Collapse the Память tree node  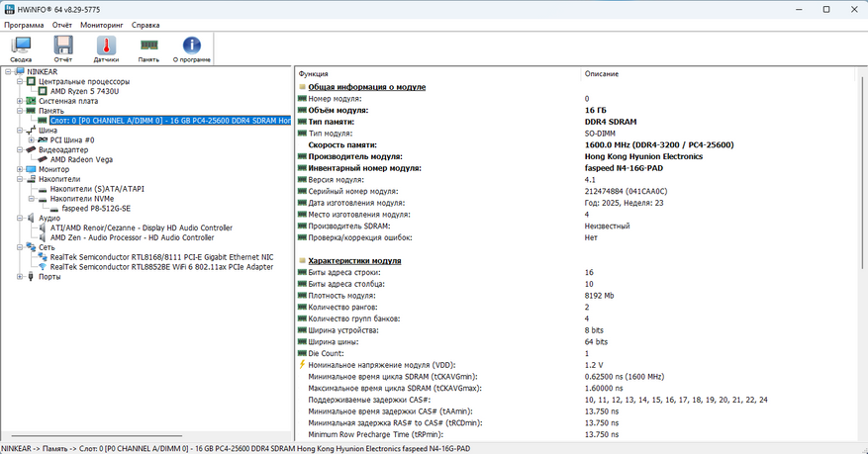click(20, 111)
